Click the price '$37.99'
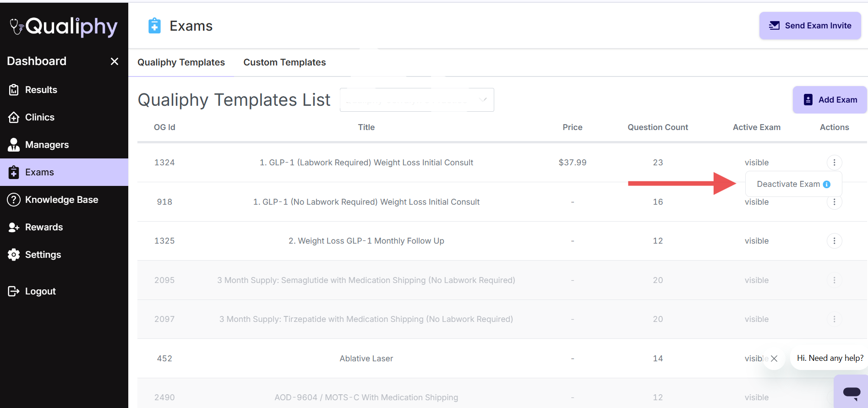The image size is (868, 408). click(x=573, y=163)
